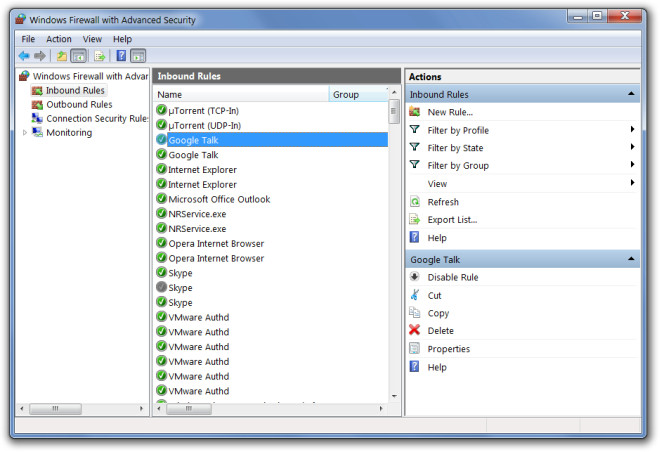Click the Copy icon in Actions pane

415,312
